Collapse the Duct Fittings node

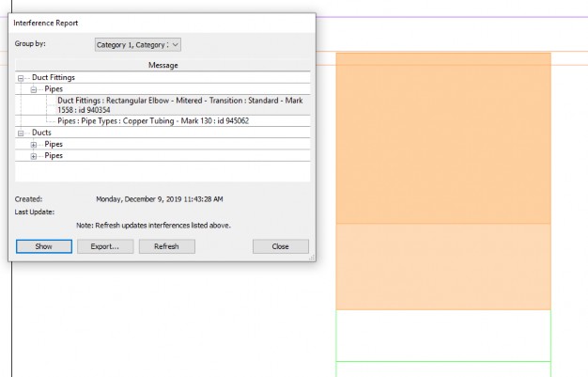[x=21, y=78]
